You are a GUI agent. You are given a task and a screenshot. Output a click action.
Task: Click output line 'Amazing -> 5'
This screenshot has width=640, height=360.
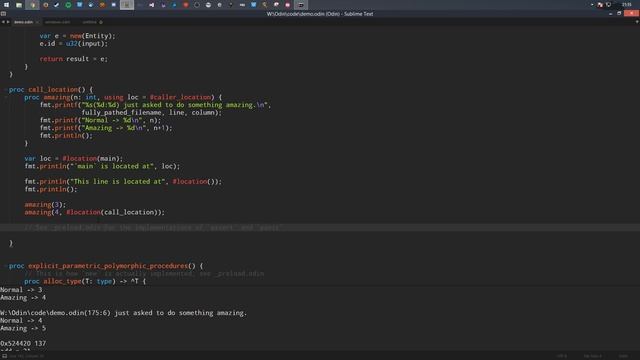coord(23,328)
